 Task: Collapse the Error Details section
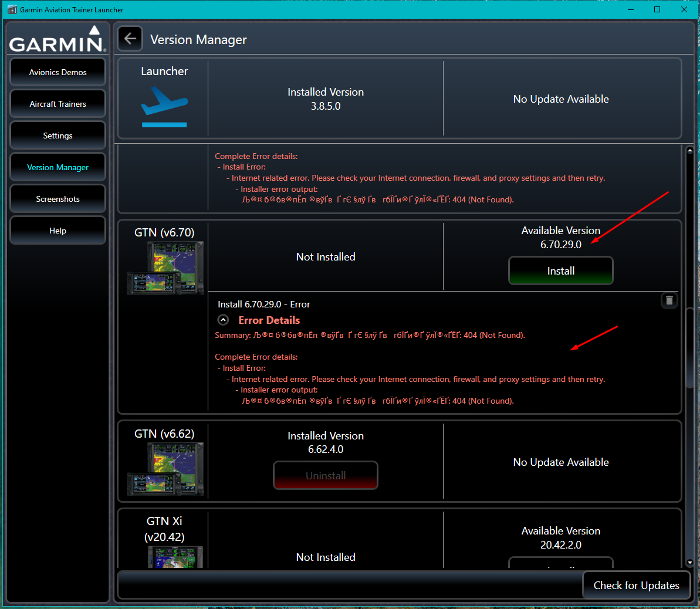(223, 320)
